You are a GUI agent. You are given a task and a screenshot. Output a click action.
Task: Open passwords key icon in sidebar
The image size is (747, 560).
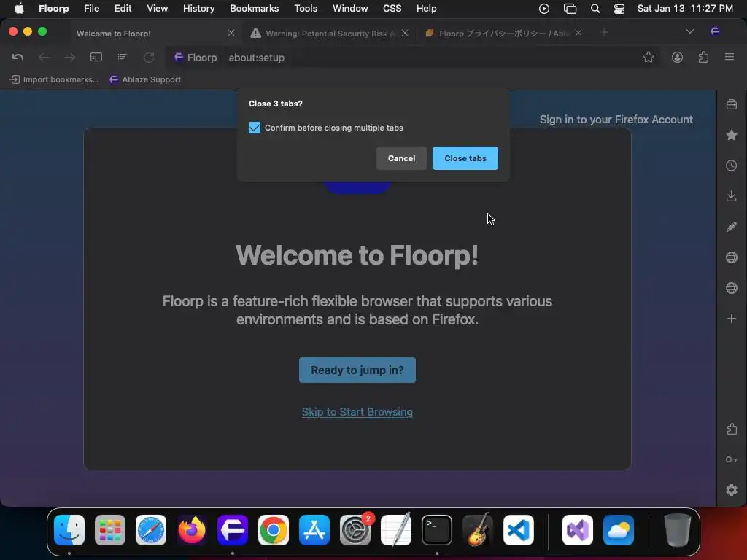pyautogui.click(x=731, y=459)
